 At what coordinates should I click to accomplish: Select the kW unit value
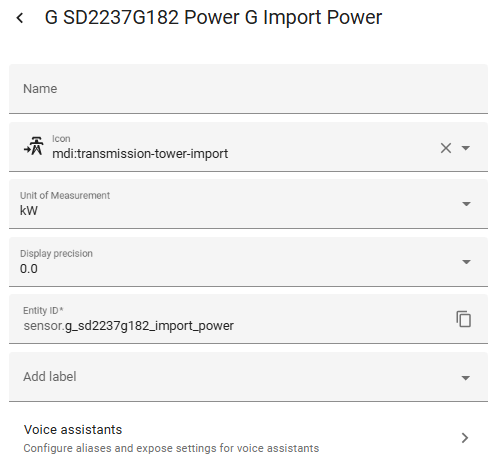point(29,211)
